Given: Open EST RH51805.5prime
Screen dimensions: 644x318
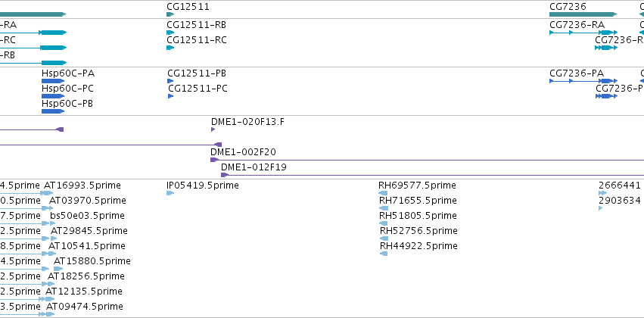Looking at the screenshot, I should [418, 216].
